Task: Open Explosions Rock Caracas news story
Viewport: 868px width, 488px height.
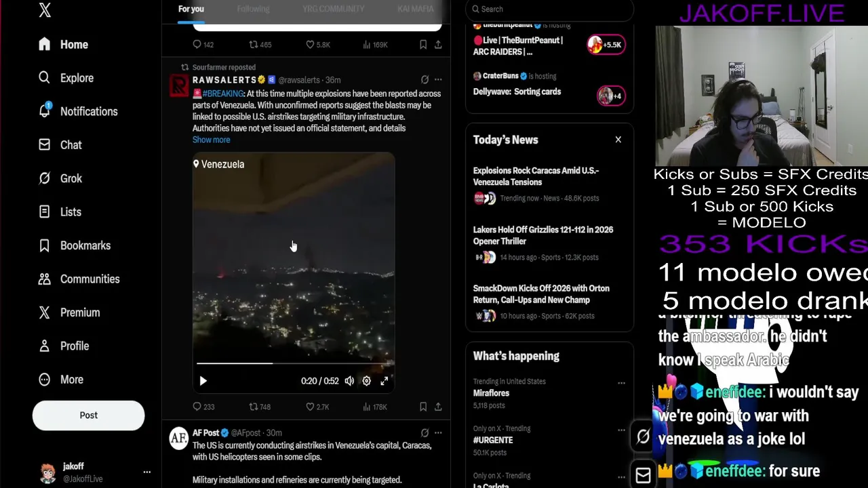Action: (x=549, y=186)
